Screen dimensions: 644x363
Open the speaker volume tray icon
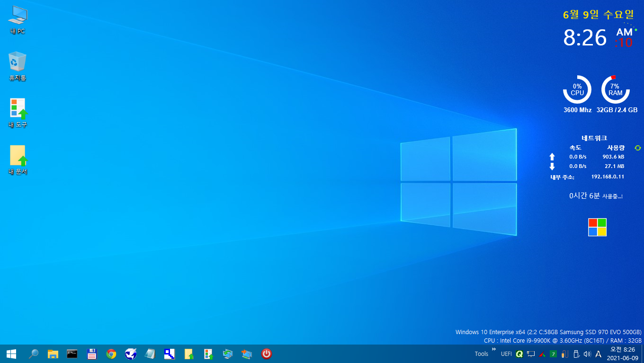coord(588,354)
